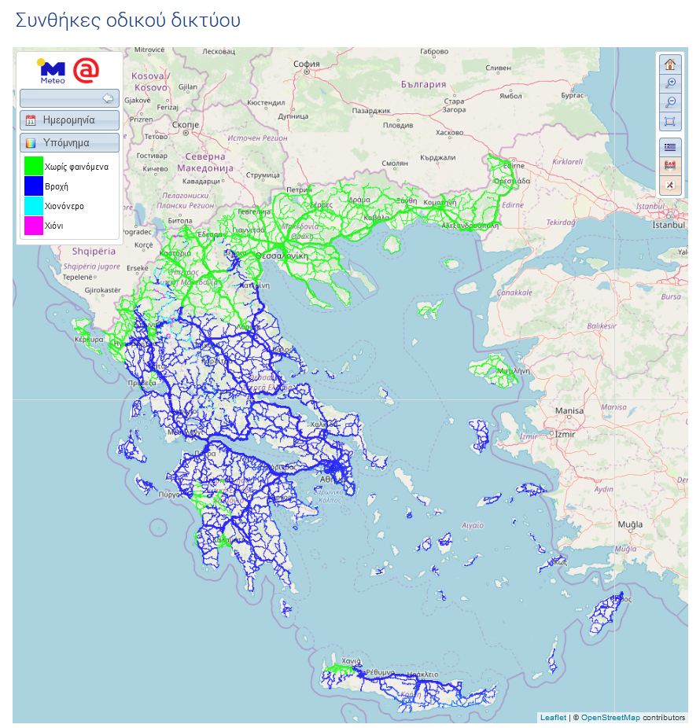Collapse the Υπόμνημα legend section

69,143
